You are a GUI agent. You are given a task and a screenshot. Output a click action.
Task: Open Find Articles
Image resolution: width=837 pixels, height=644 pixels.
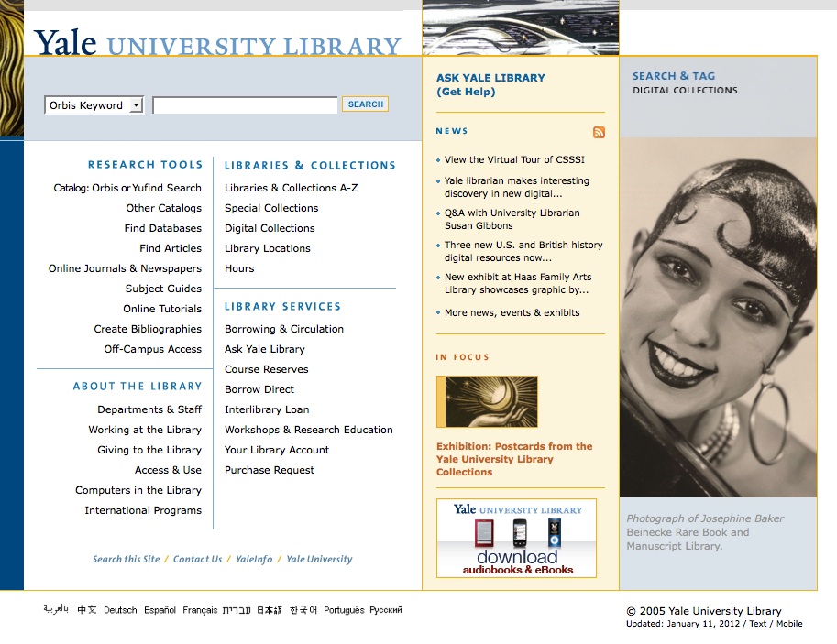tap(171, 248)
